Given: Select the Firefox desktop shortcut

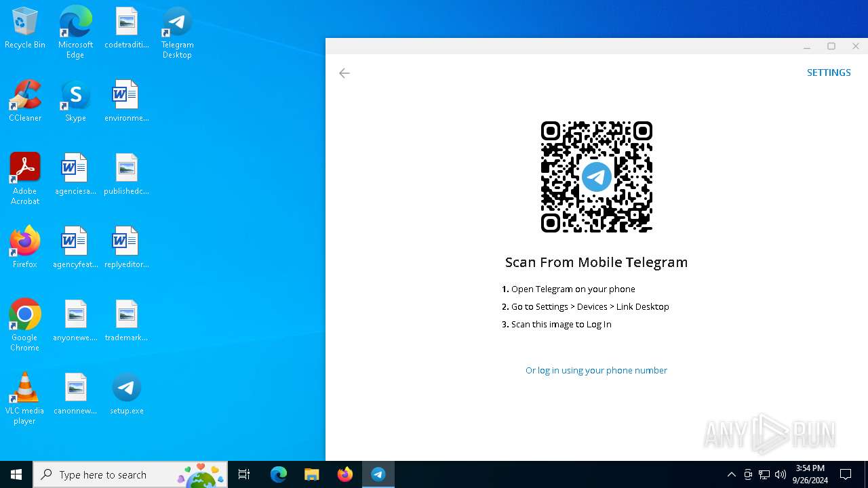Looking at the screenshot, I should click(25, 248).
